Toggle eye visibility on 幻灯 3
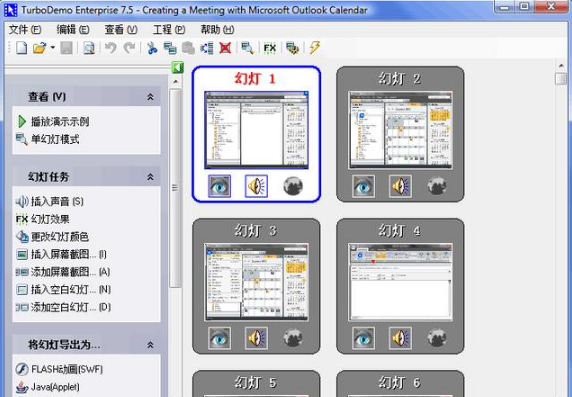 pos(219,338)
